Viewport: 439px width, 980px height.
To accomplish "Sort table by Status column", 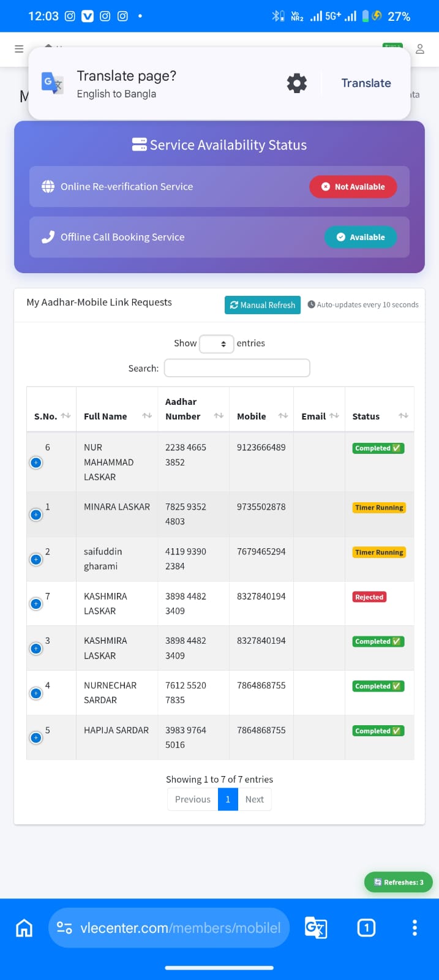I will (x=379, y=417).
